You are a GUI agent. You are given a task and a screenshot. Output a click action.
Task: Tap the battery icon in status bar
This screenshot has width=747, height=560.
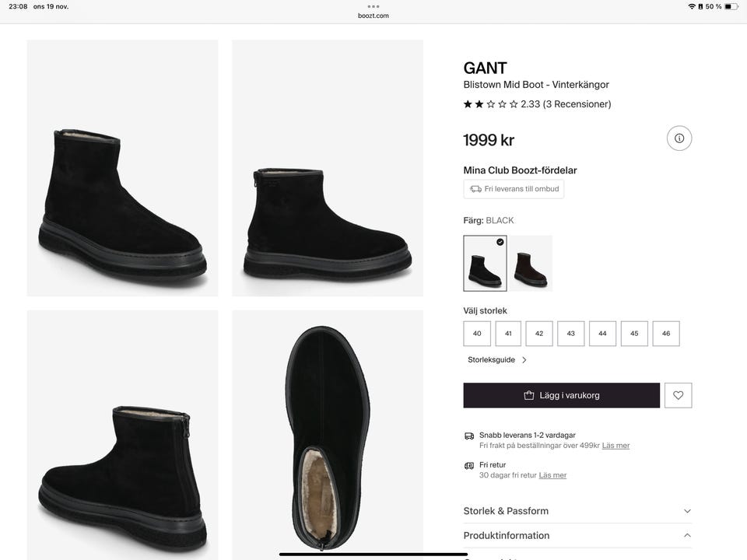tap(731, 6)
